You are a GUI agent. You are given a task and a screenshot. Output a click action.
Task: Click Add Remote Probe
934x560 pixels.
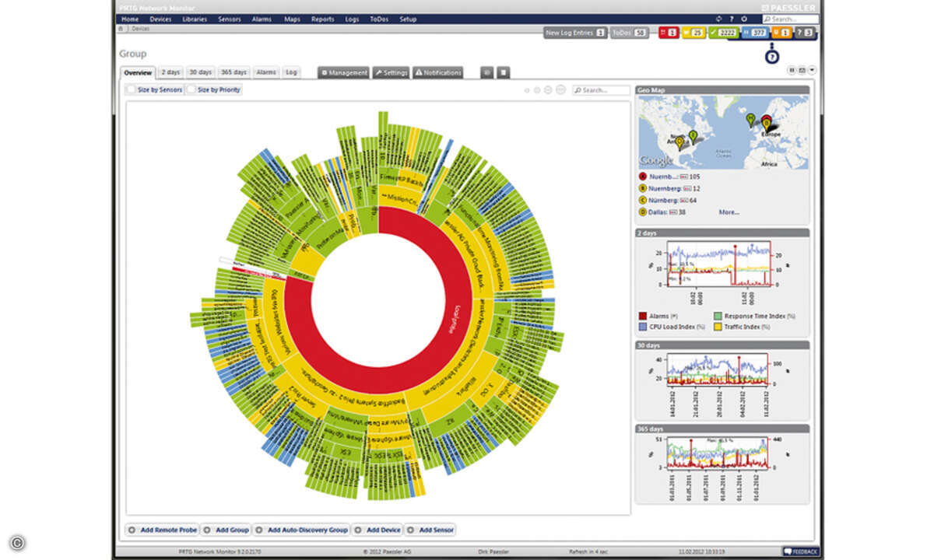[162, 530]
